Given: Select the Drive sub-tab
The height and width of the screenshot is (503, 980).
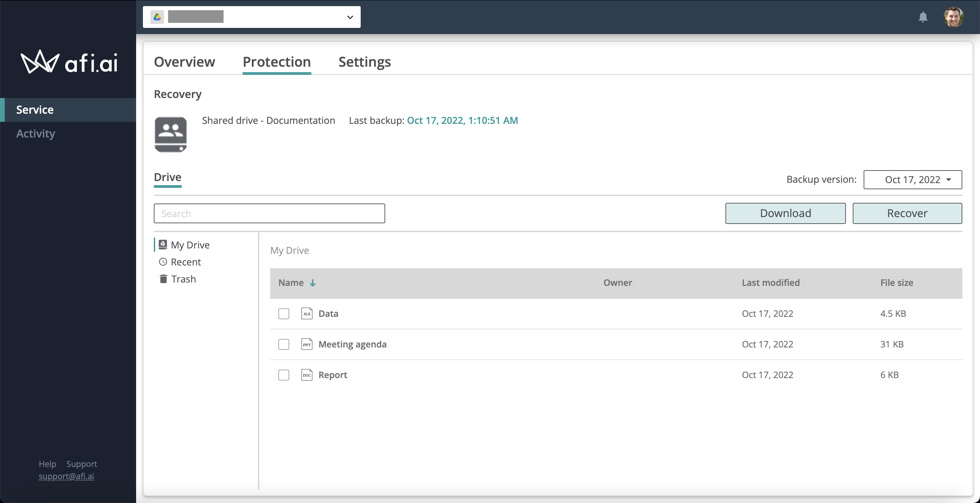Looking at the screenshot, I should tap(167, 177).
